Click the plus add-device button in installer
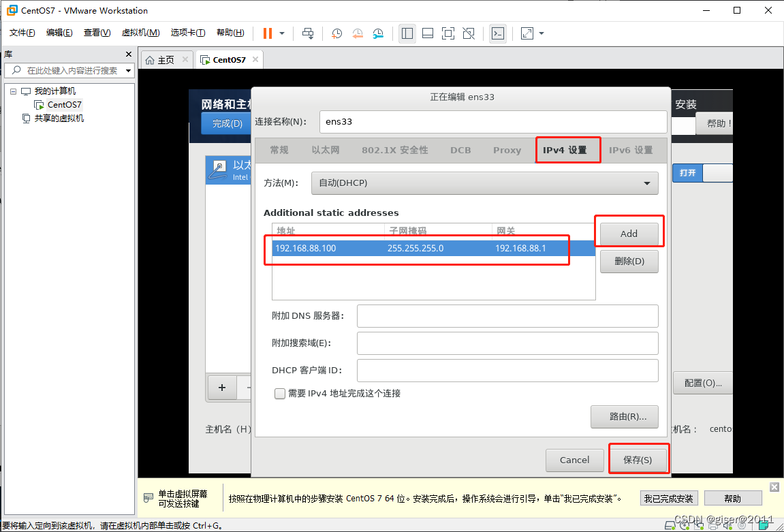The image size is (784, 532). tap(222, 388)
